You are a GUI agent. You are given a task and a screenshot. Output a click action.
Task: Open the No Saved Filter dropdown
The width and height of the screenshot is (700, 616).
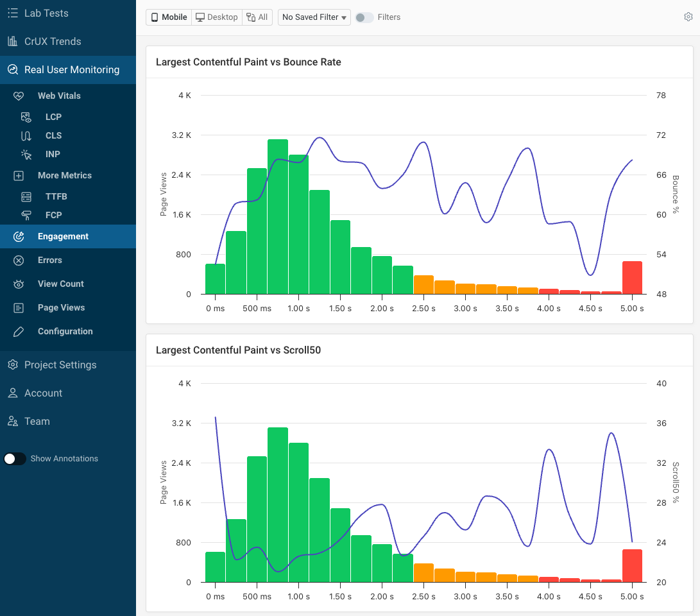tap(314, 17)
